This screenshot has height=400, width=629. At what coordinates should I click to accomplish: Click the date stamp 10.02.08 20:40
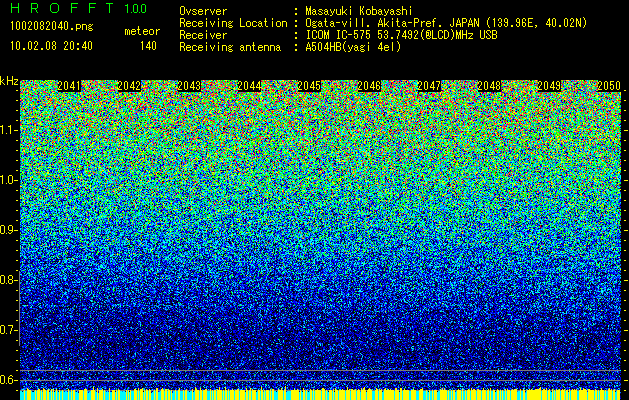click(51, 46)
